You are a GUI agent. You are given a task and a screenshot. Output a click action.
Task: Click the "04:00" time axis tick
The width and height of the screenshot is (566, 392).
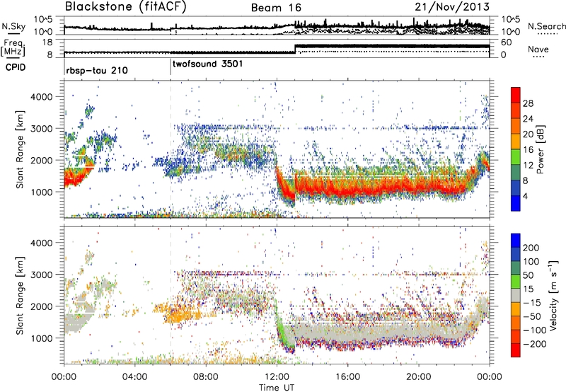(134, 377)
